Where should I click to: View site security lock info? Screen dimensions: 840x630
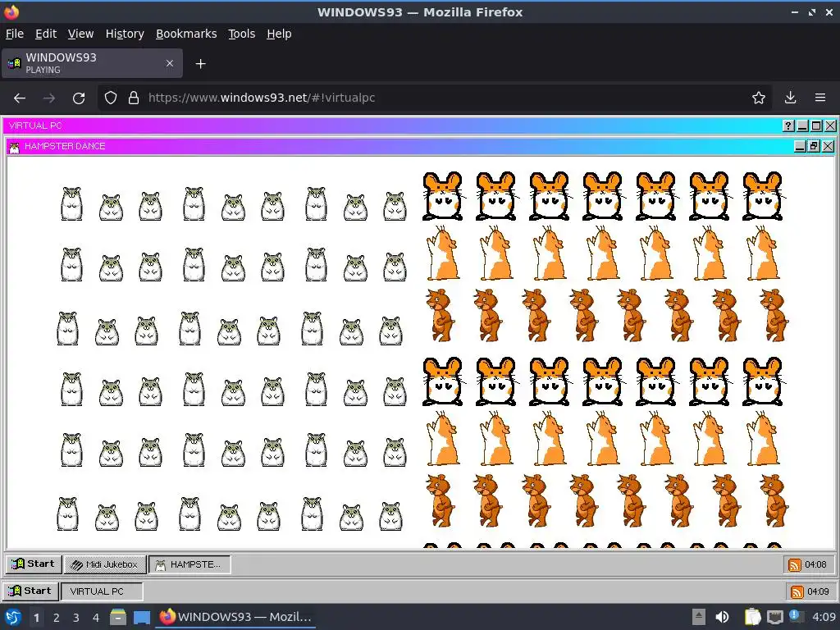click(134, 98)
